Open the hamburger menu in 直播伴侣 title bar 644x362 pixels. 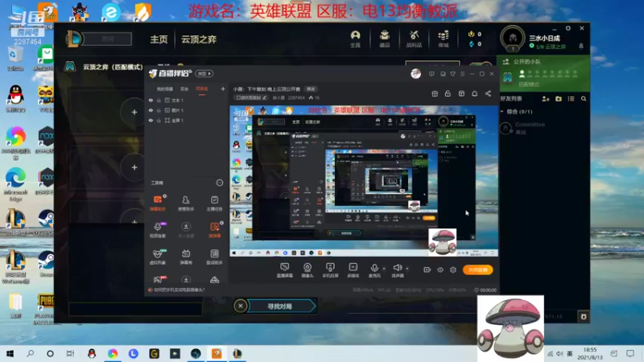pos(462,74)
